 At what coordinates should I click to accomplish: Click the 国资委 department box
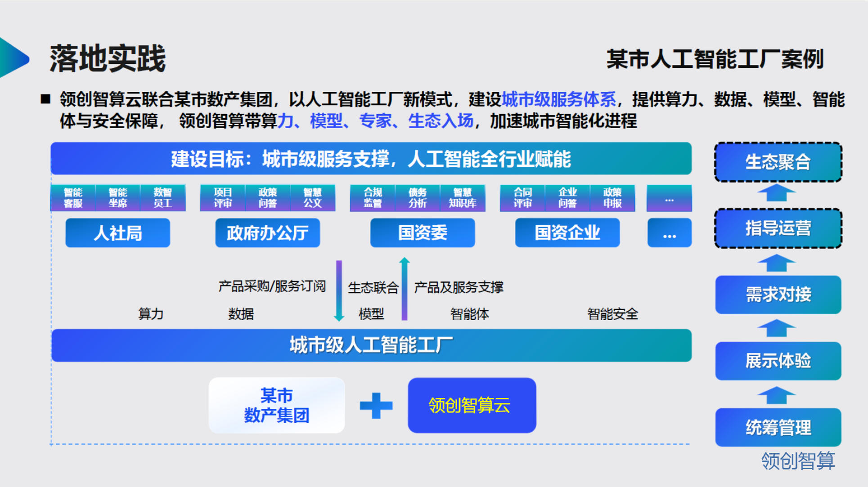tap(422, 233)
